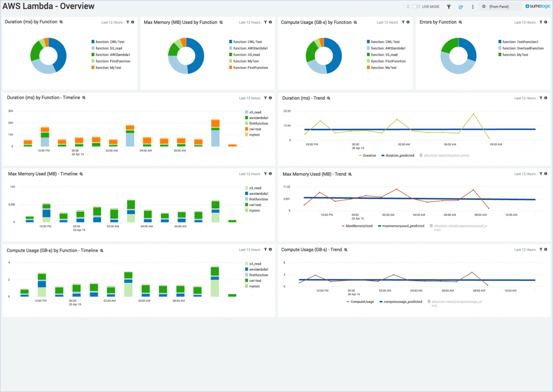Open magnifier next to Duration (ms) by Function
This screenshot has width=553, height=392.
(61, 22)
